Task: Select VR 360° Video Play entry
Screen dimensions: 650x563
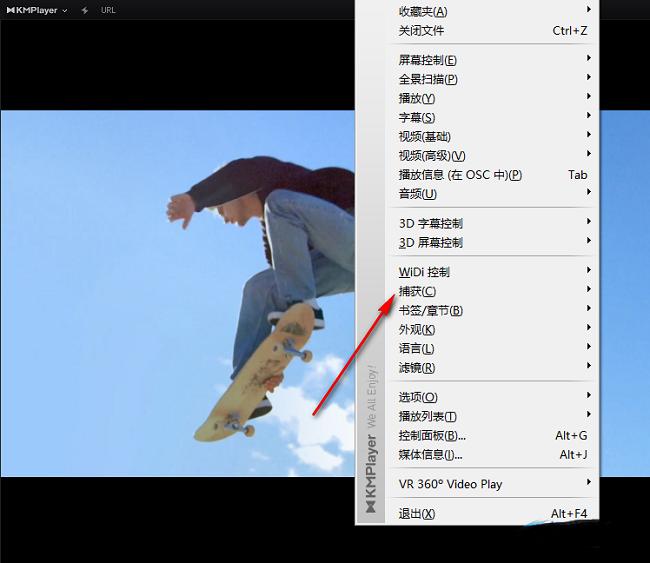Action: [450, 484]
